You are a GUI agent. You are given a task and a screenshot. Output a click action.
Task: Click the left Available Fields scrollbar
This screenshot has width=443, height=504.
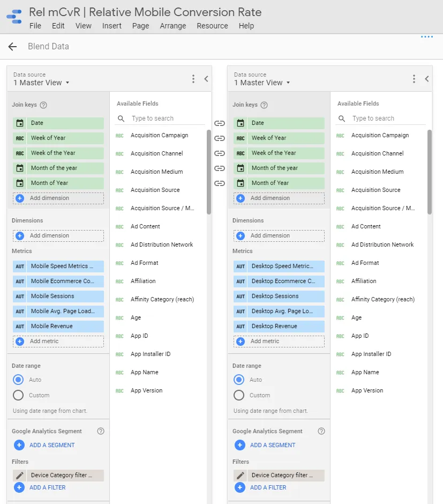coord(209,172)
